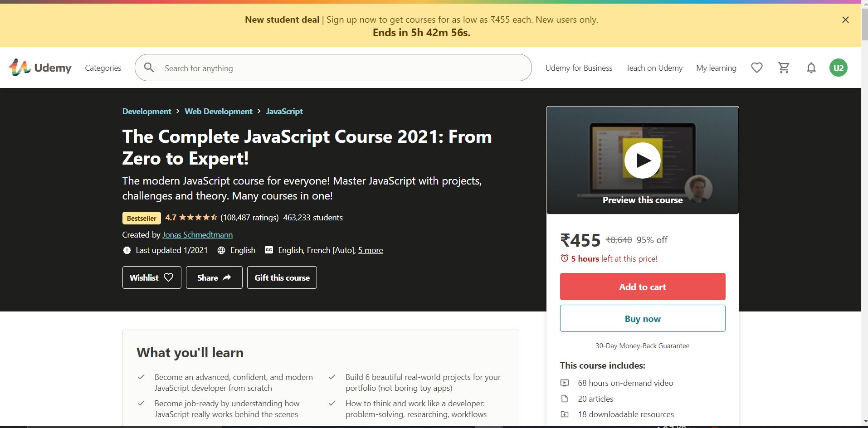Go to Development breadcrumb
The width and height of the screenshot is (868, 428).
(146, 112)
